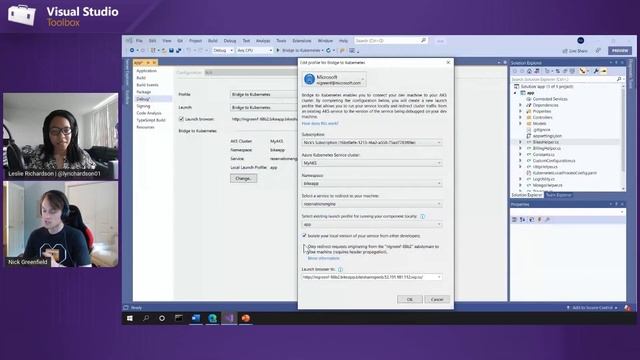Open the Any CPU platform dropdown
The height and width of the screenshot is (360, 640).
point(254,50)
